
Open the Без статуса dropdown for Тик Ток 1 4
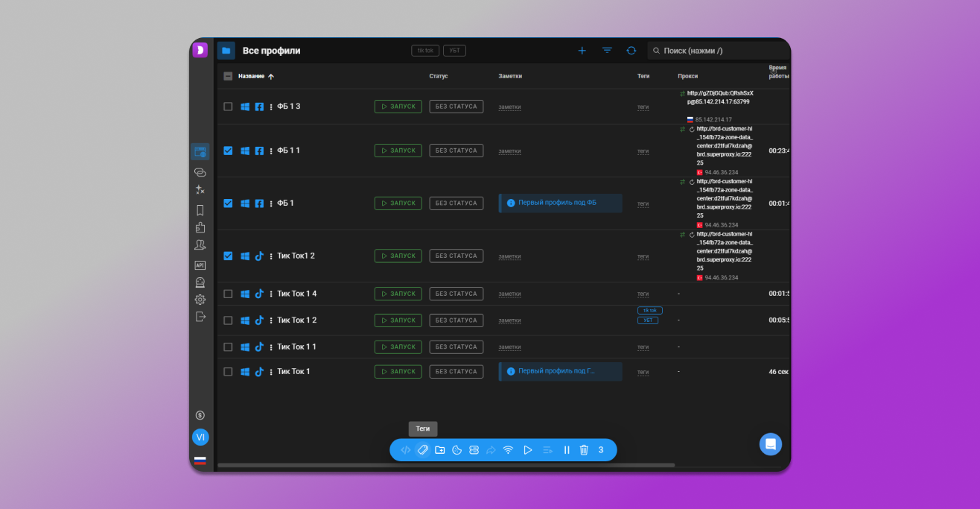pos(456,294)
